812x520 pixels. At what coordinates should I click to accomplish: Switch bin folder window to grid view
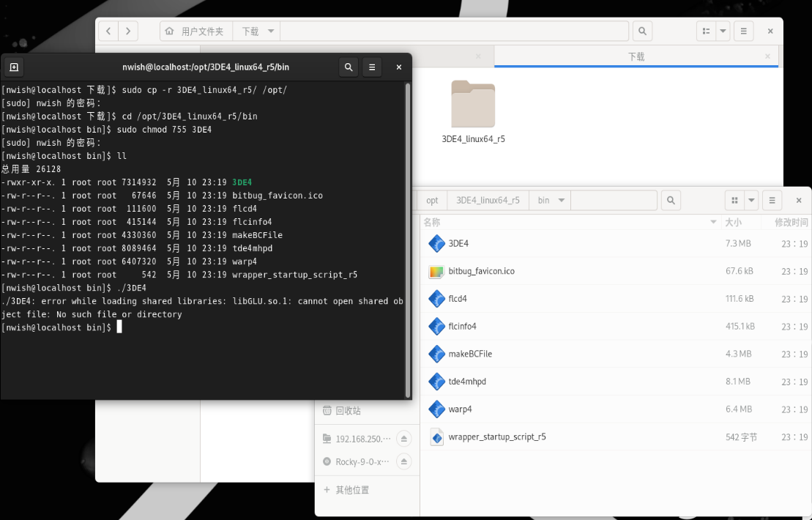734,200
